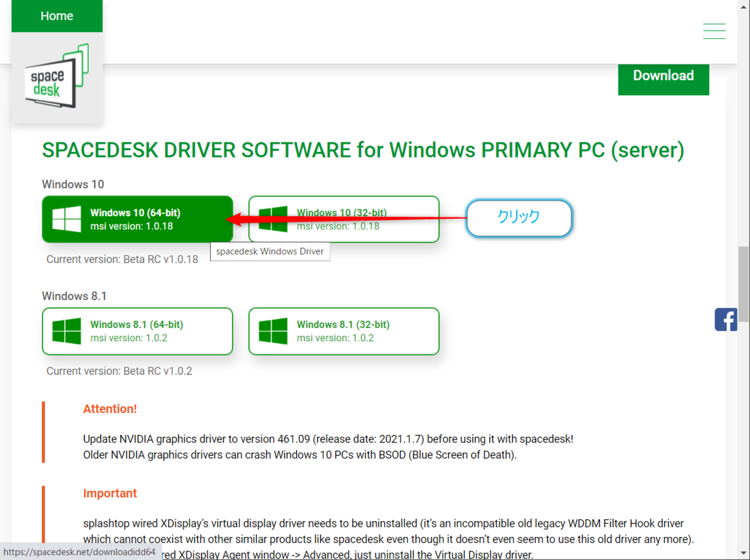Click the 'Update NVIDIA graphics driver' sentence
The width and height of the screenshot is (750, 560).
pos(328,439)
